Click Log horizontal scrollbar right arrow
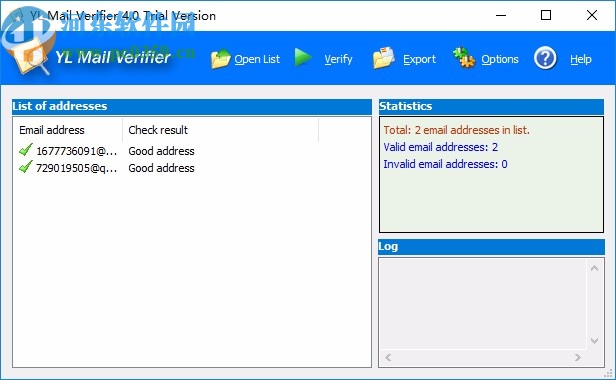Viewport: 616px width, 380px height. tap(577, 357)
